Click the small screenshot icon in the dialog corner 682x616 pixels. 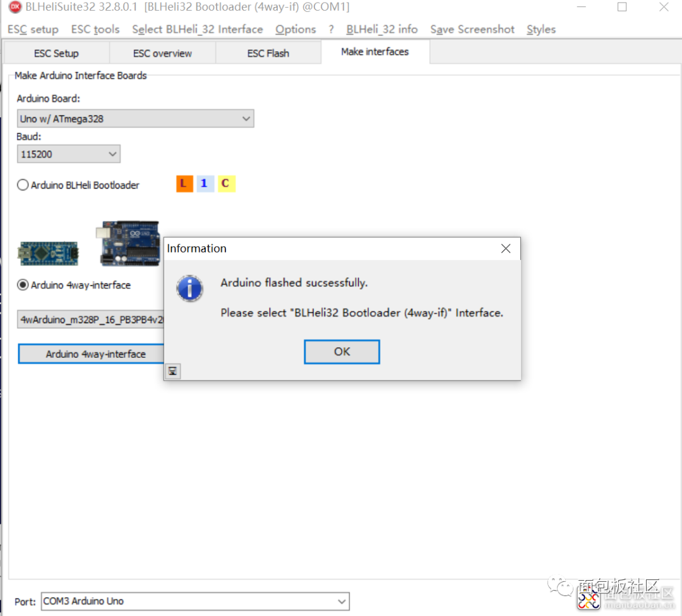click(172, 371)
